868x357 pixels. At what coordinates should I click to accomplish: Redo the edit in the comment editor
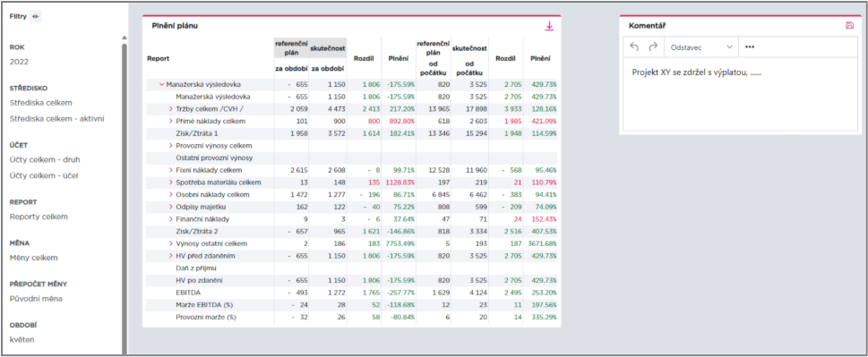pos(653,47)
